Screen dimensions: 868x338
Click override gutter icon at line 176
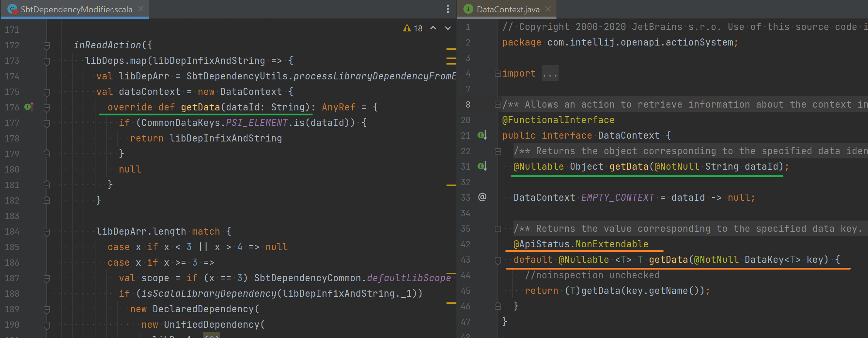pos(29,107)
